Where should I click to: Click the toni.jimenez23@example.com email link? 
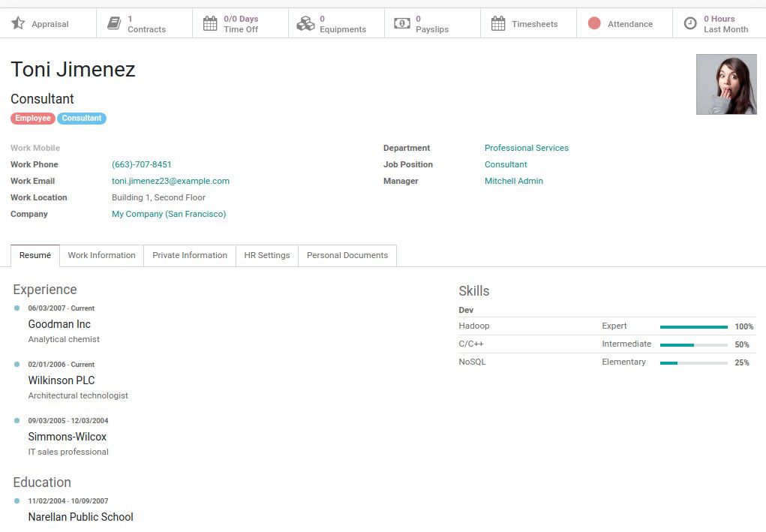[x=170, y=182]
